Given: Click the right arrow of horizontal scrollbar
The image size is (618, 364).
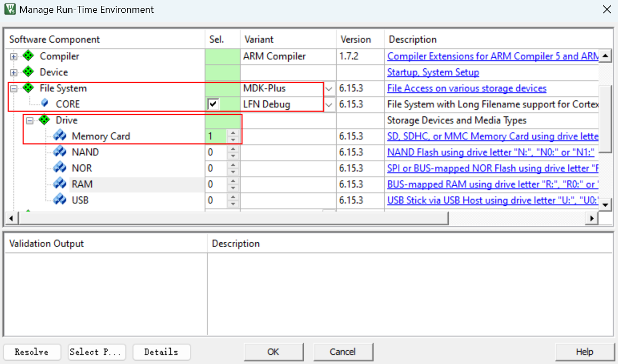Looking at the screenshot, I should (x=591, y=218).
